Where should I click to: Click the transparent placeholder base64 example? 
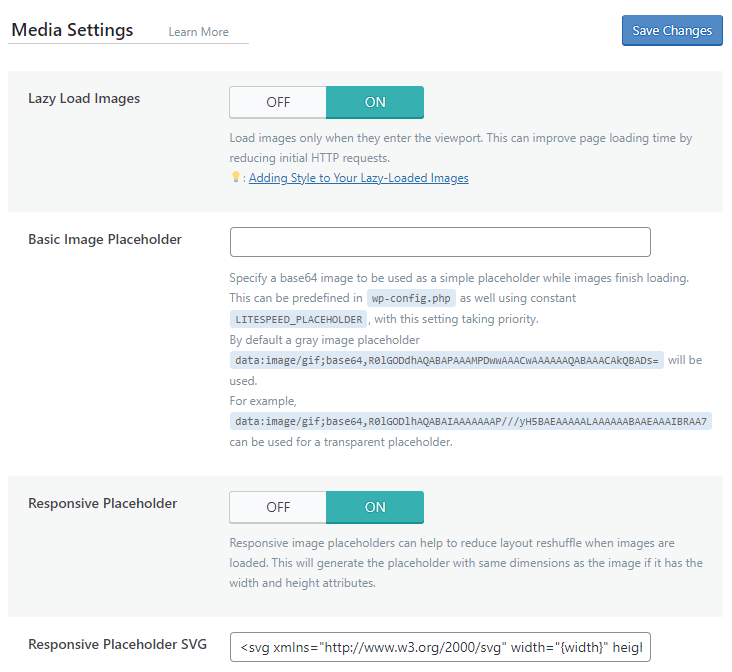click(x=470, y=422)
